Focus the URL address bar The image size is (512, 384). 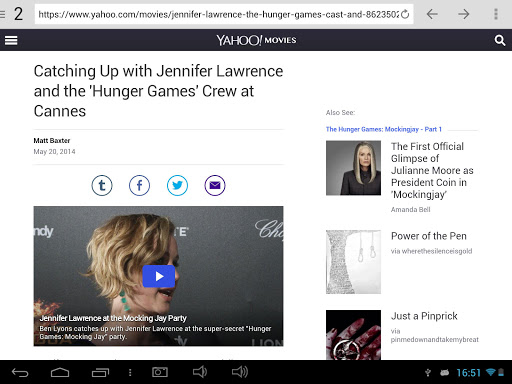point(219,14)
